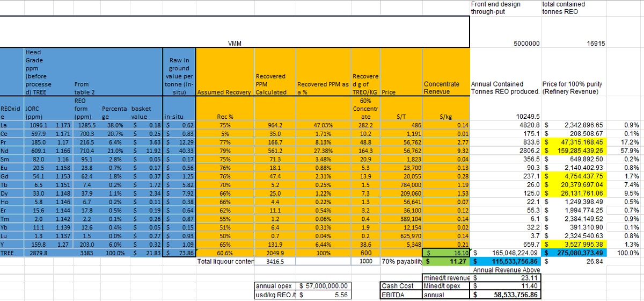The width and height of the screenshot is (644, 301).
Task: Click the 3416.5 liquor content value
Action: 275,261
